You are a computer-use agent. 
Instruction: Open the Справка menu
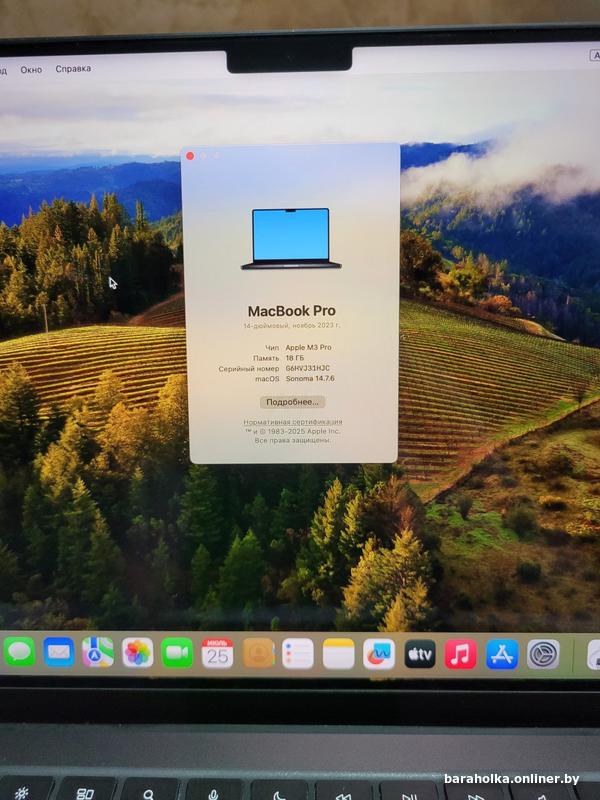click(73, 68)
